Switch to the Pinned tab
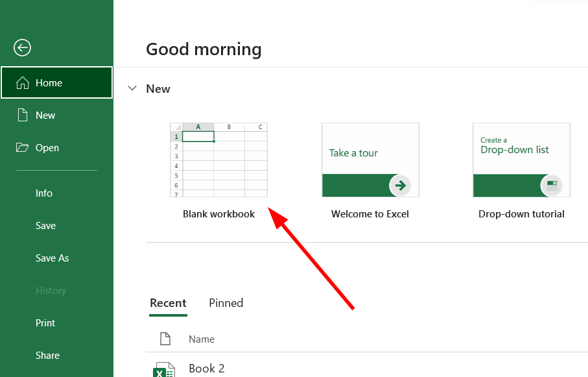This screenshot has height=377, width=588. tap(226, 303)
